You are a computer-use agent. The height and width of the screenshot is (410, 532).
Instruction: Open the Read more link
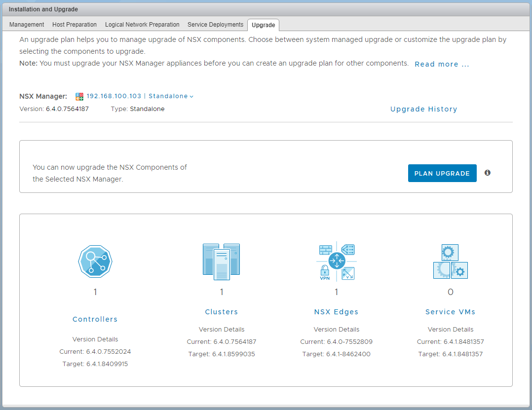[442, 64]
